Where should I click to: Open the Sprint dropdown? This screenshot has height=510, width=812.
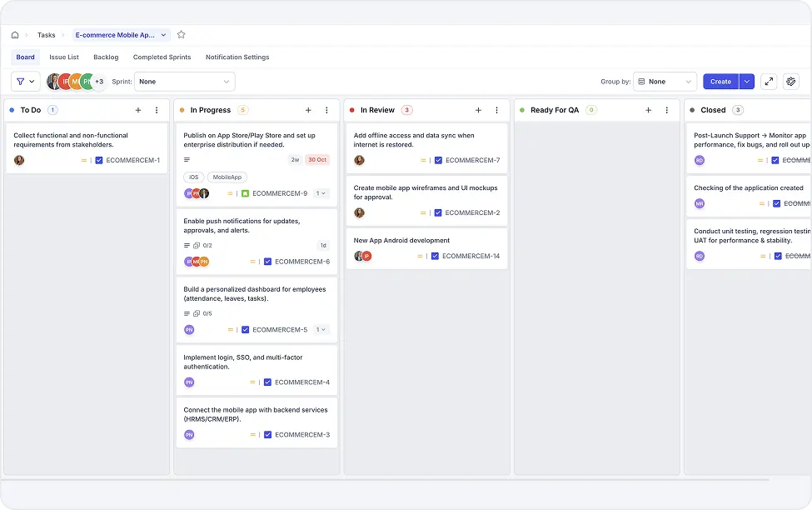184,82
